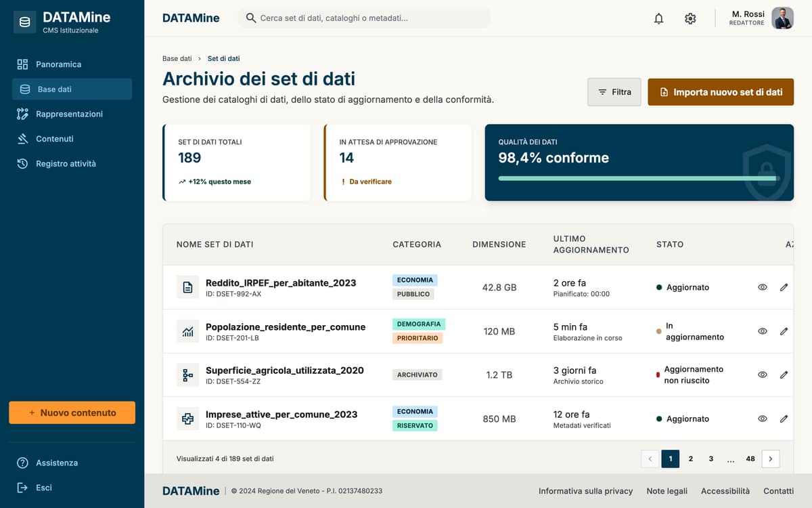Click Set di dati breadcrumb
Screen dimensions: 812x508
pos(224,59)
